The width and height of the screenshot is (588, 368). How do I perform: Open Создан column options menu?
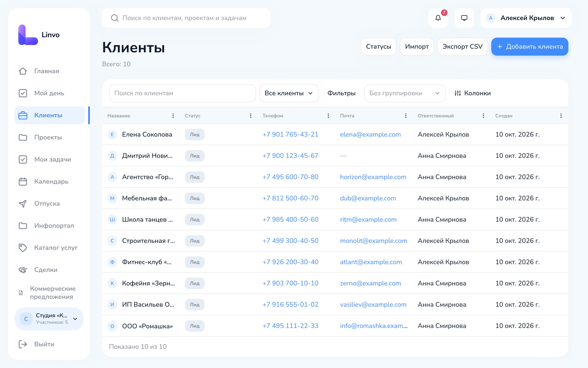pos(561,116)
